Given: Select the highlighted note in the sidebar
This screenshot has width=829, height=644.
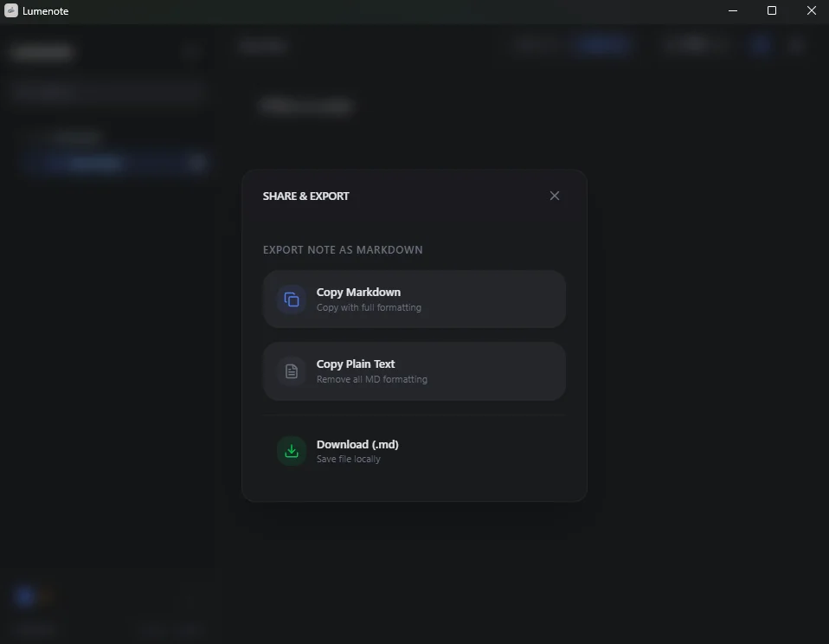Looking at the screenshot, I should (x=95, y=163).
